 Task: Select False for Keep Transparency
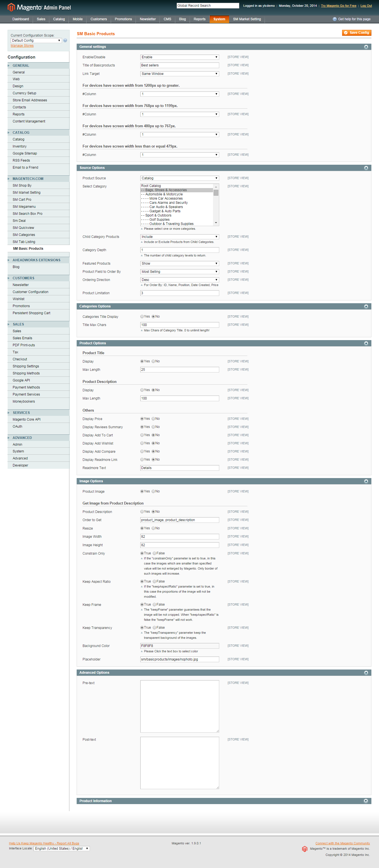point(154,627)
